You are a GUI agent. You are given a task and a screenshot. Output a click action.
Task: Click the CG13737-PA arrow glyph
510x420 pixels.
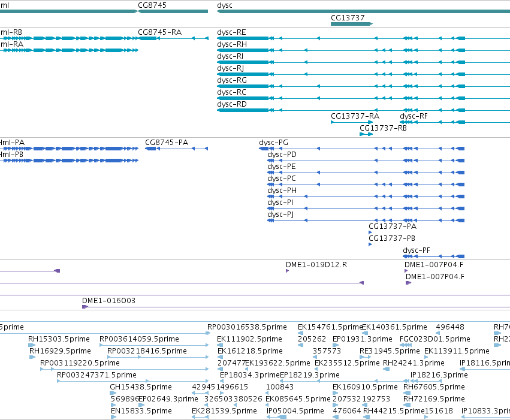(x=370, y=232)
